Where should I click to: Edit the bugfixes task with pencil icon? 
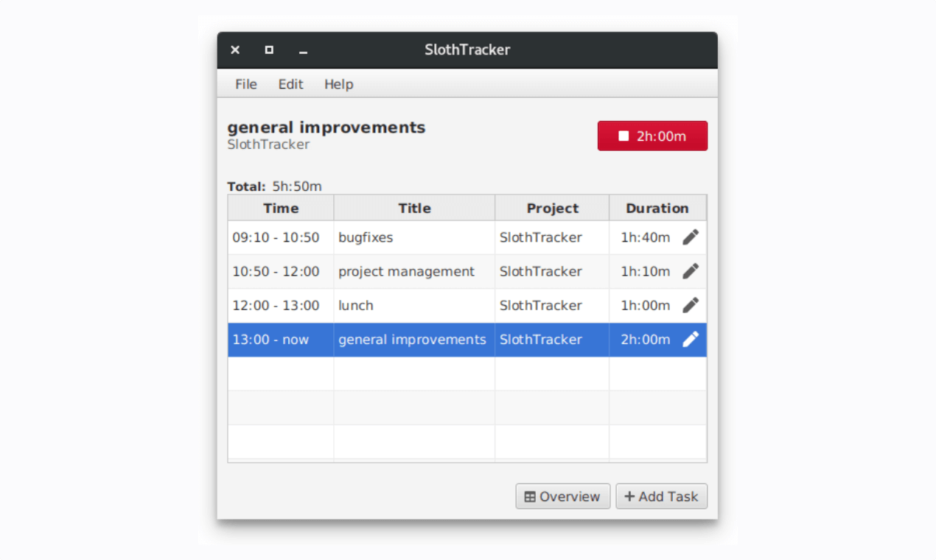pyautogui.click(x=691, y=237)
